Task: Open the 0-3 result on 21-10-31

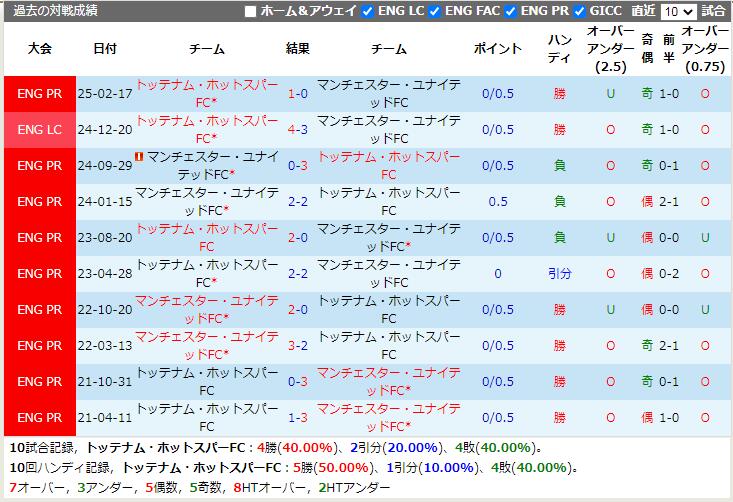Action: (298, 382)
